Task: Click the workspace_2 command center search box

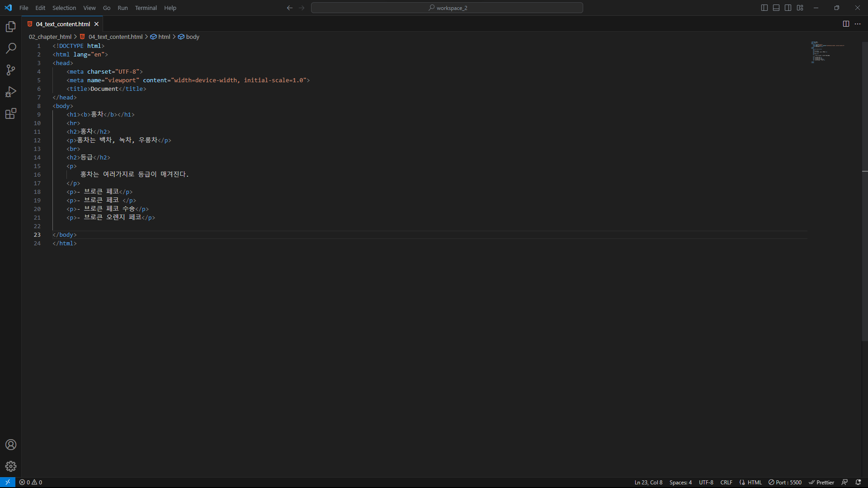Action: pos(447,8)
